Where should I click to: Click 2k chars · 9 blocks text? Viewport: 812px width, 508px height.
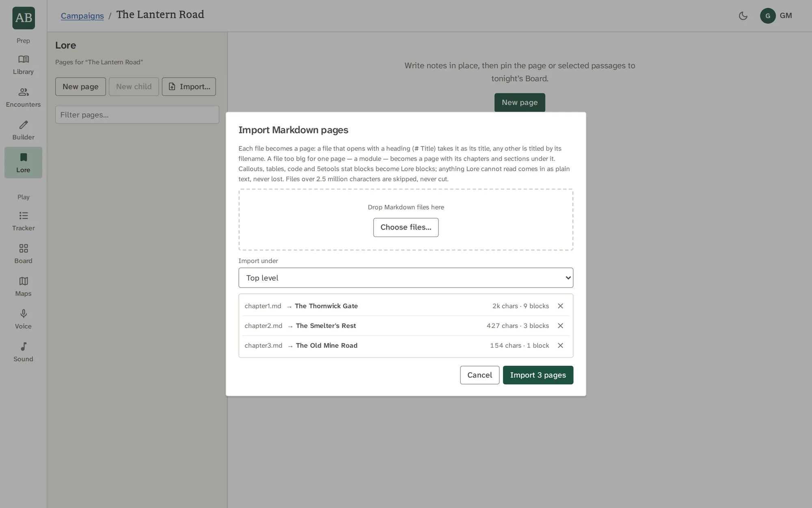[x=520, y=306]
